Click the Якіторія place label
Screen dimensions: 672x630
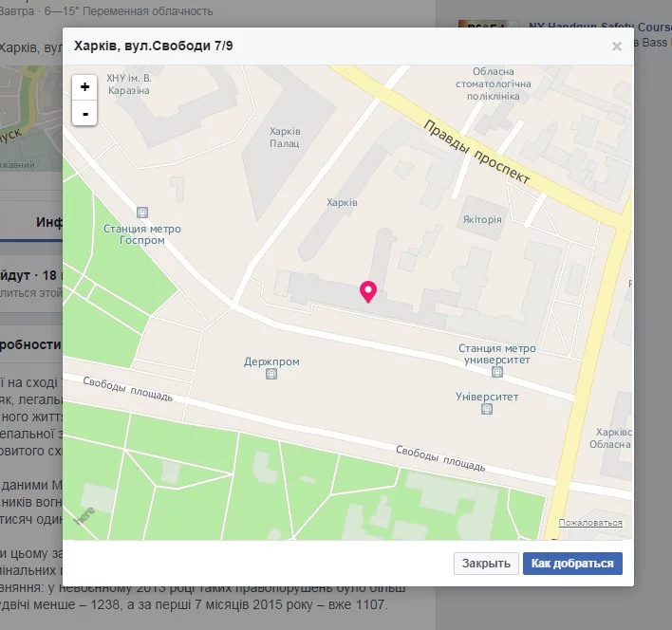click(482, 219)
